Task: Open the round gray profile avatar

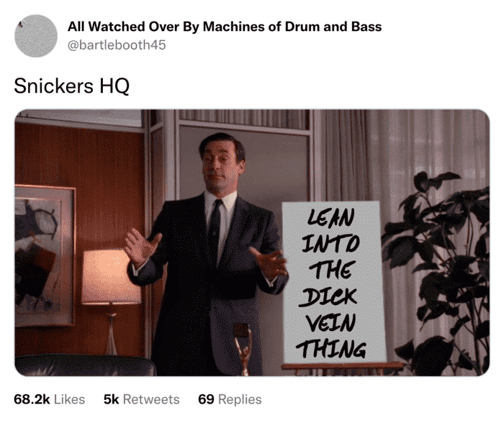Action: pos(36,36)
